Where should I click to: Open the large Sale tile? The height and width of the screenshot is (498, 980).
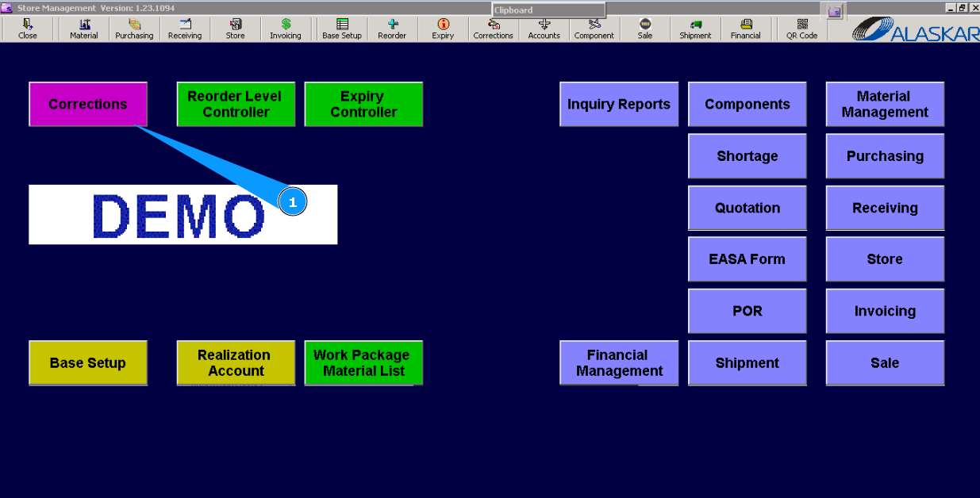885,363
